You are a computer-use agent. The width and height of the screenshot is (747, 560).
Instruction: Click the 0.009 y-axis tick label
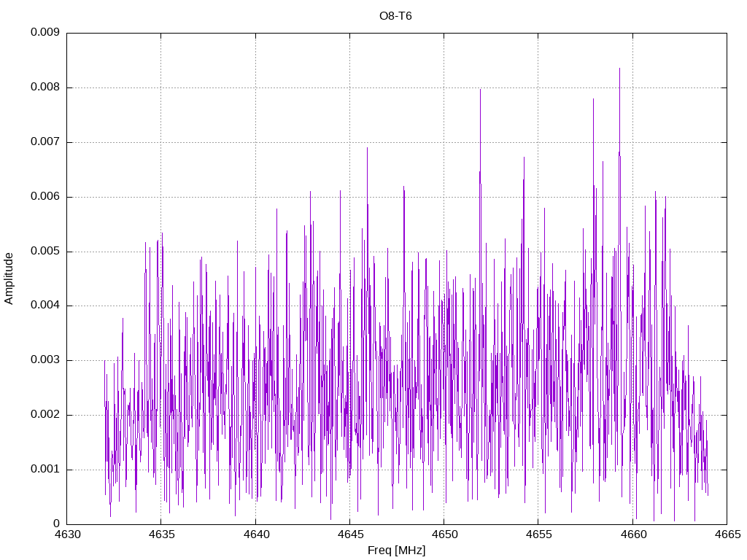pos(45,32)
